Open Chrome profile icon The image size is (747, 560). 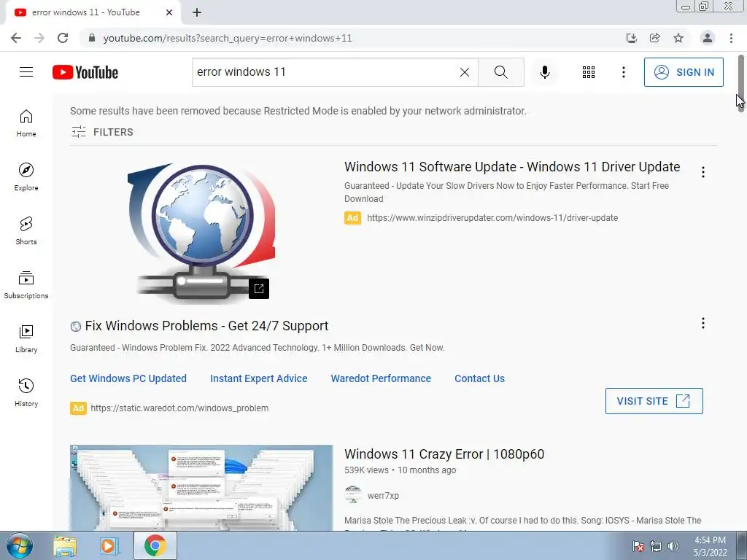coord(708,38)
